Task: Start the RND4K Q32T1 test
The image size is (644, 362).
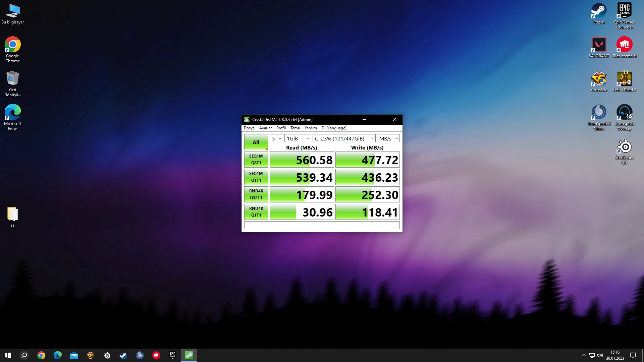Action: point(256,194)
